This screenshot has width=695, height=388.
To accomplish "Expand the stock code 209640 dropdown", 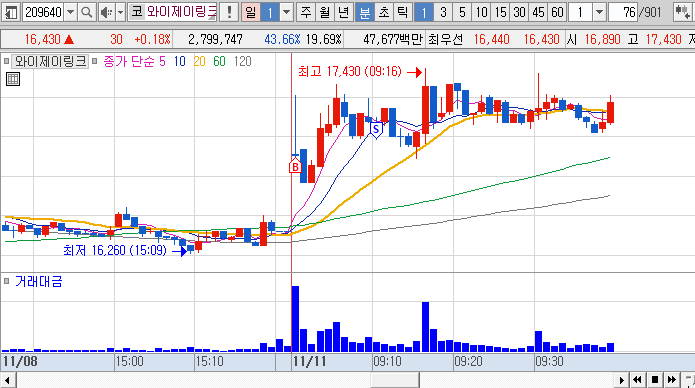I will 70,12.
